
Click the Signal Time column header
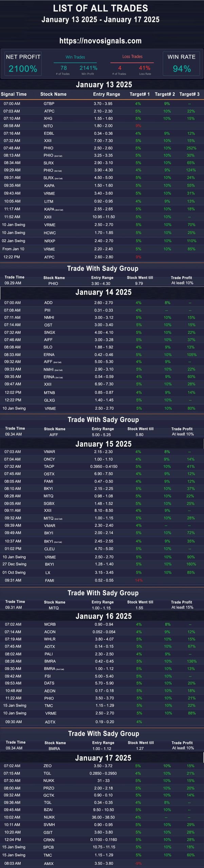coord(14,94)
